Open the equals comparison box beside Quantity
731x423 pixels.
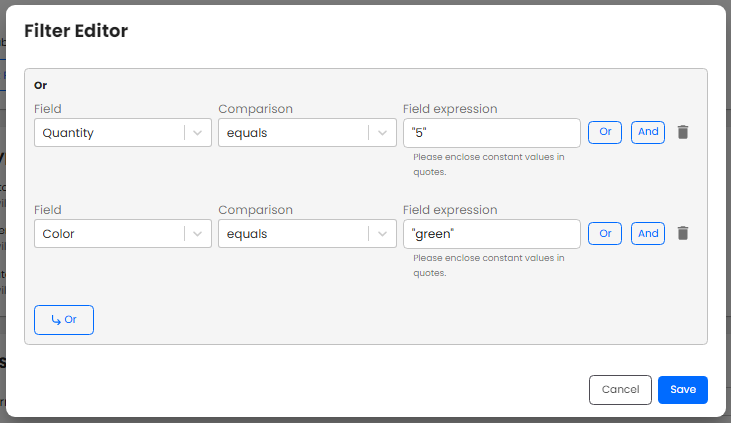tap(307, 133)
